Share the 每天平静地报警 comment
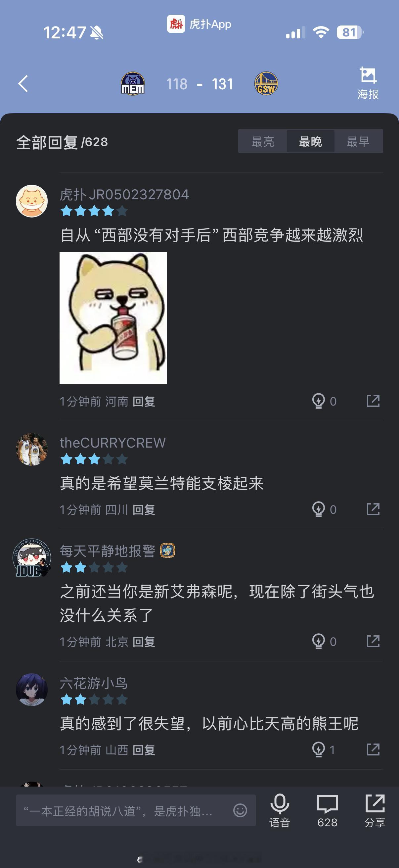 coord(373,641)
